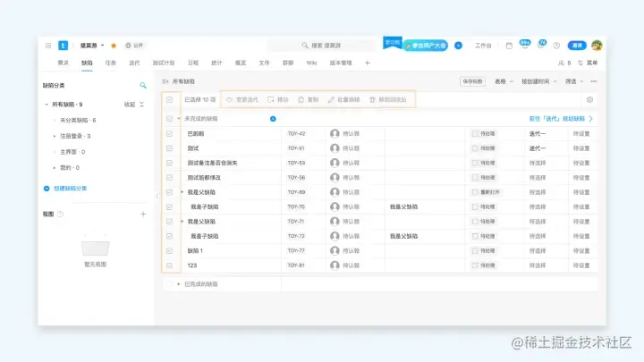The height and width of the screenshot is (362, 644).
Task: Switch to the 测试计划 tab
Action: tap(164, 63)
